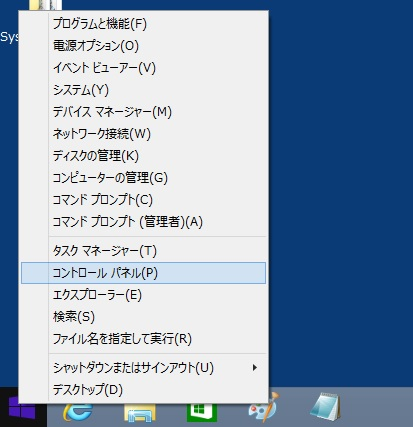Open the green Store taskbar icon
The height and width of the screenshot is (427, 413).
click(202, 413)
